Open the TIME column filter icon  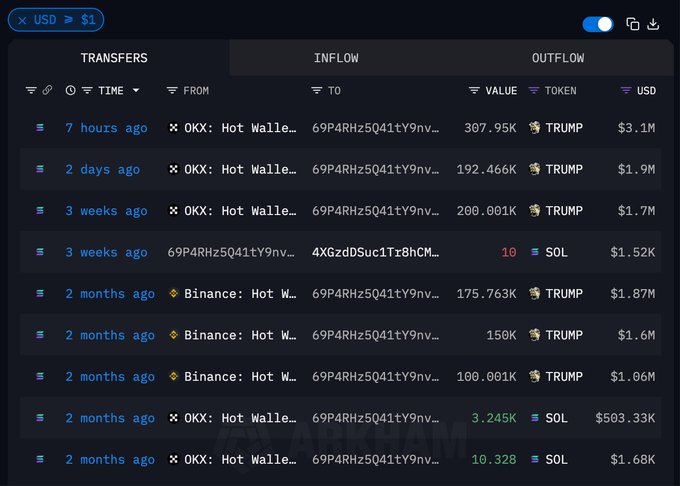[x=87, y=90]
